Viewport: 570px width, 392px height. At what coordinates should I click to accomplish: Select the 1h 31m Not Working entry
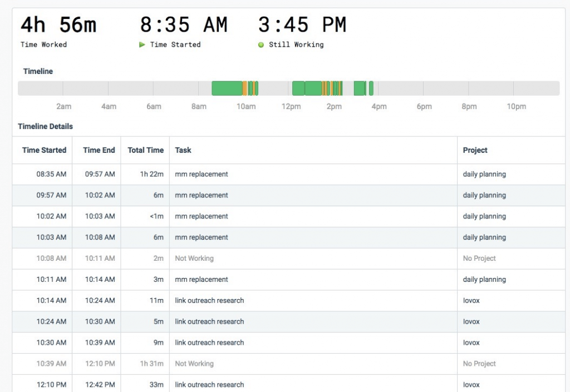click(289, 364)
